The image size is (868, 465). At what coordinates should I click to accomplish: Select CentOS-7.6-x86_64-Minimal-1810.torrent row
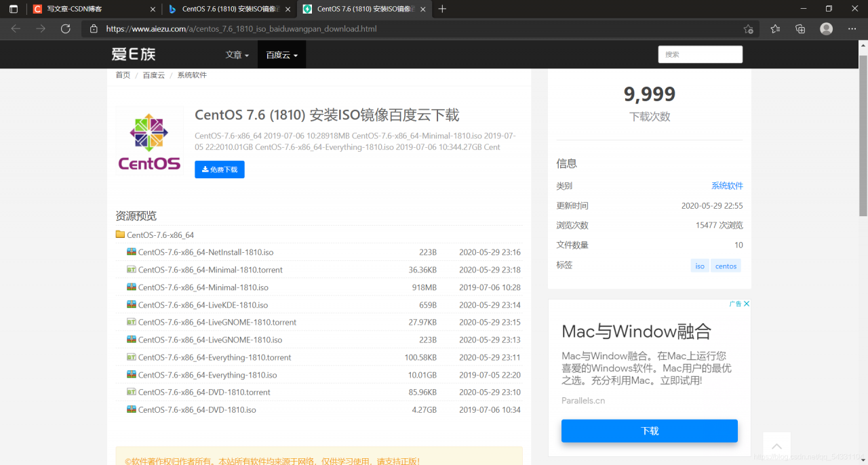pyautogui.click(x=319, y=270)
